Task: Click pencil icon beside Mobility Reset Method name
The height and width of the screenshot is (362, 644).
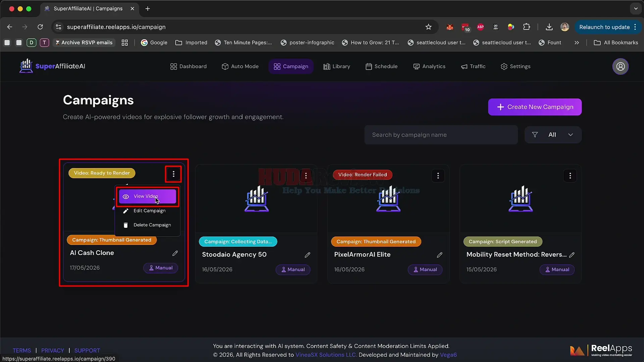Action: (572, 255)
